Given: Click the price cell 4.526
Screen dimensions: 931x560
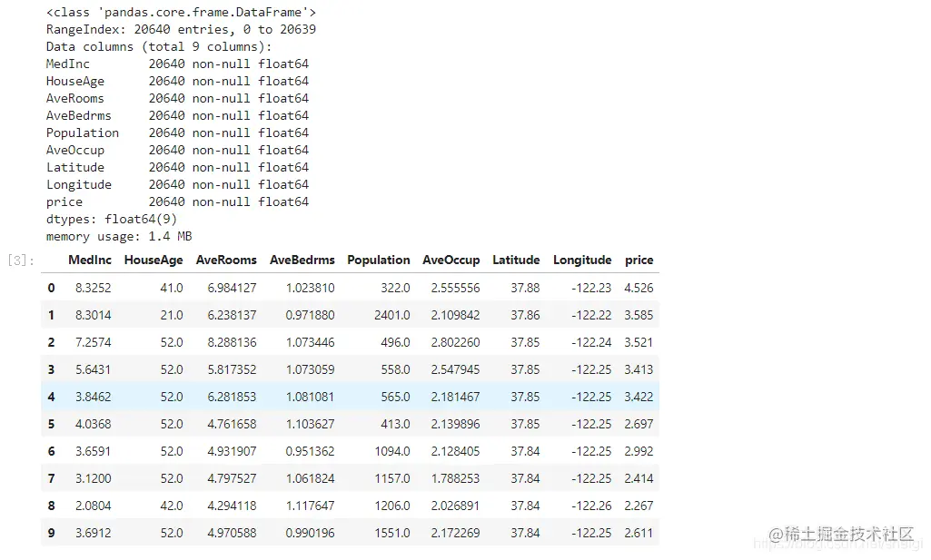Looking at the screenshot, I should click(x=639, y=288).
